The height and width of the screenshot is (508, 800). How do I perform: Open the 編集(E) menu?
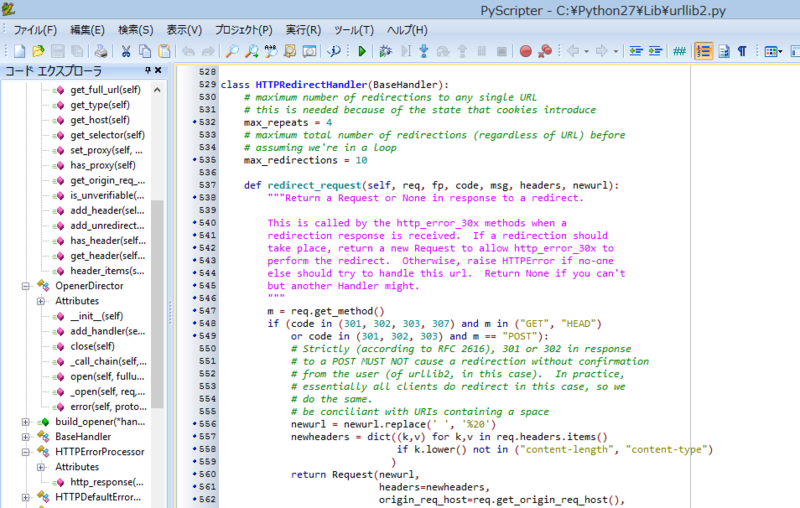(87, 30)
